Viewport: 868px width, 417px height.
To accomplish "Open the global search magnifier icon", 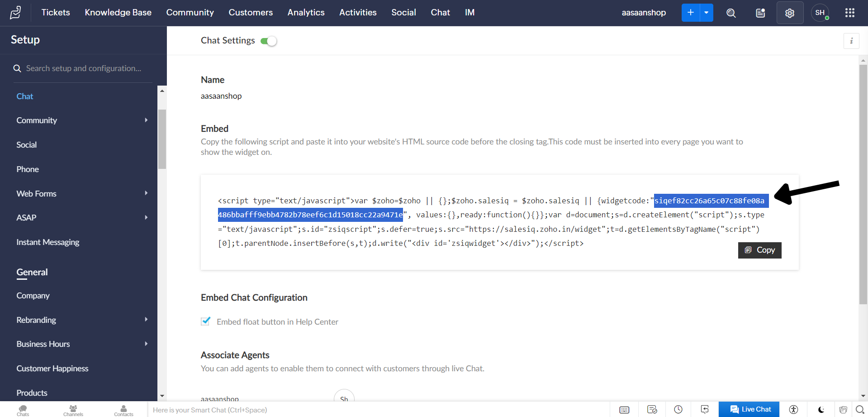I will coord(731,13).
